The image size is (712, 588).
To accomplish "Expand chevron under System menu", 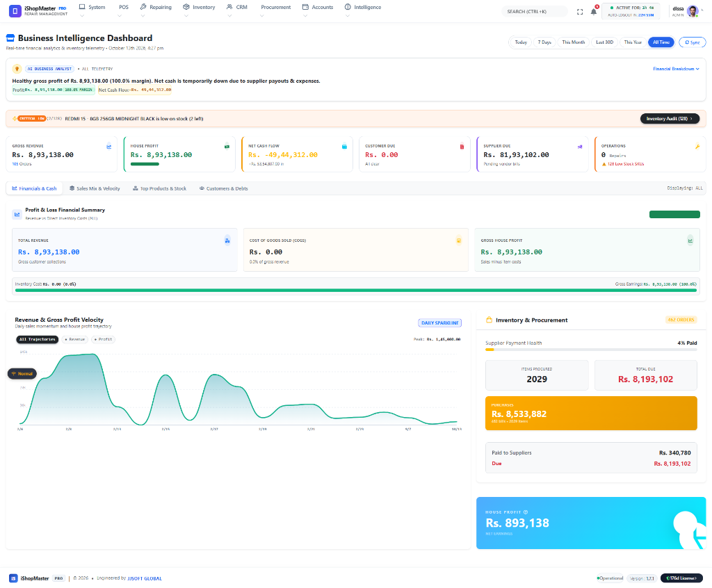I will click(82, 16).
